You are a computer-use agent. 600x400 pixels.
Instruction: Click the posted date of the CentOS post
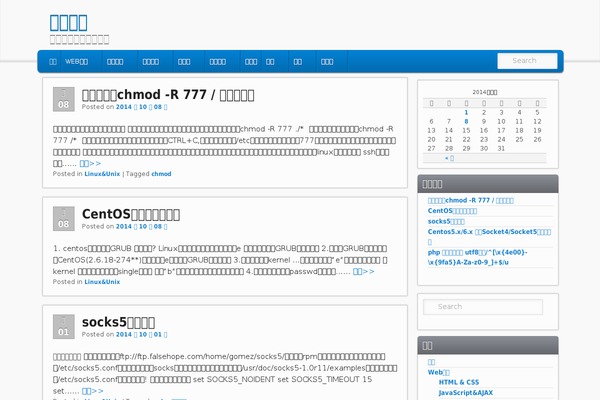click(142, 227)
